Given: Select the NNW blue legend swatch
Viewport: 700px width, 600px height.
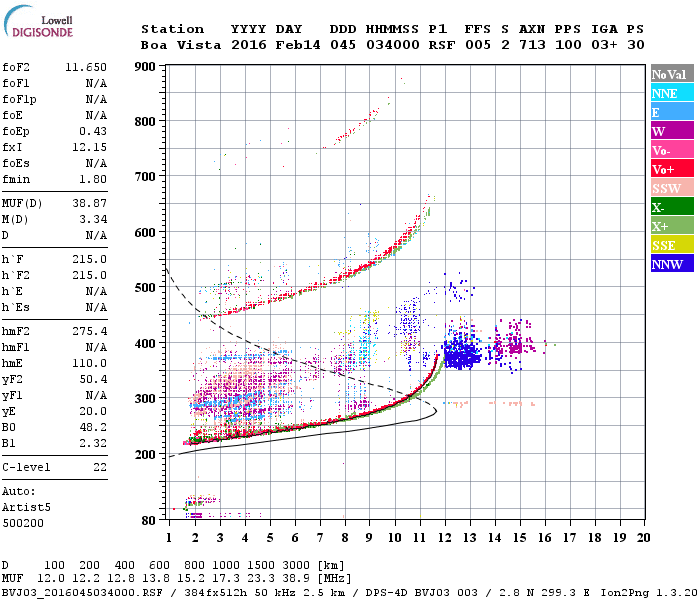Looking at the screenshot, I should pos(672,263).
